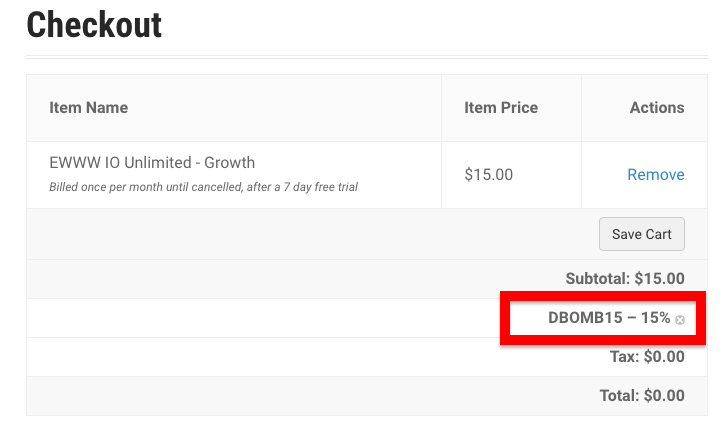Click the Total: $0.00 line
This screenshot has height=432, width=725.
(642, 395)
